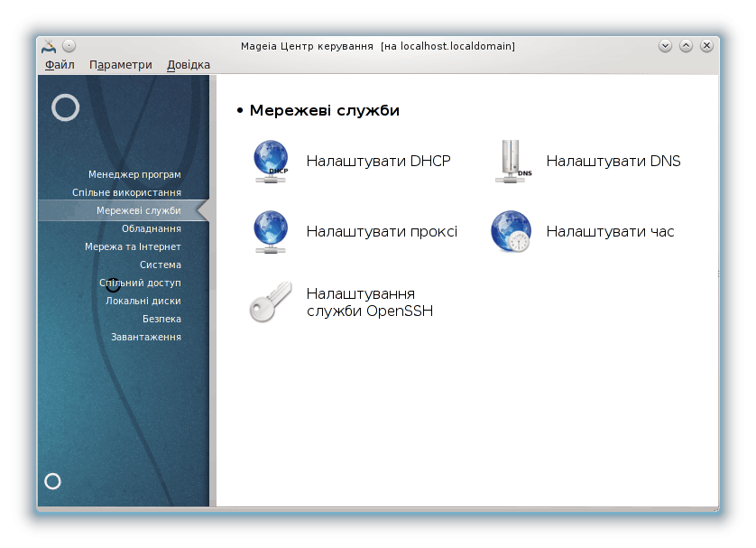
Task: Select Менеджер програм in sidebar
Action: (134, 174)
